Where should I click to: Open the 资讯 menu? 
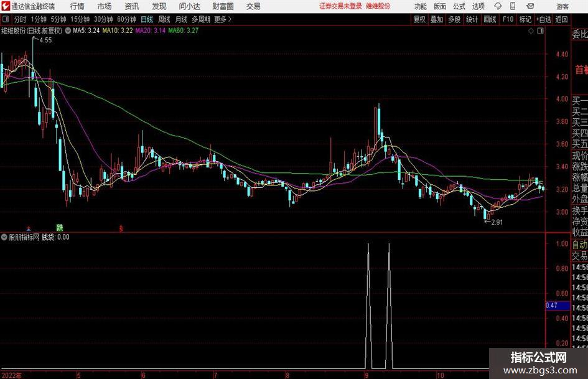tap(132, 6)
